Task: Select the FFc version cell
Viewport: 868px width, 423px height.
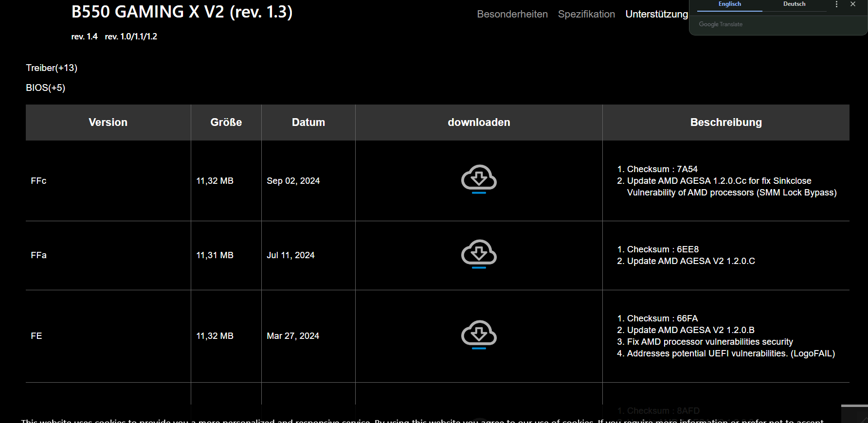Action: tap(108, 181)
